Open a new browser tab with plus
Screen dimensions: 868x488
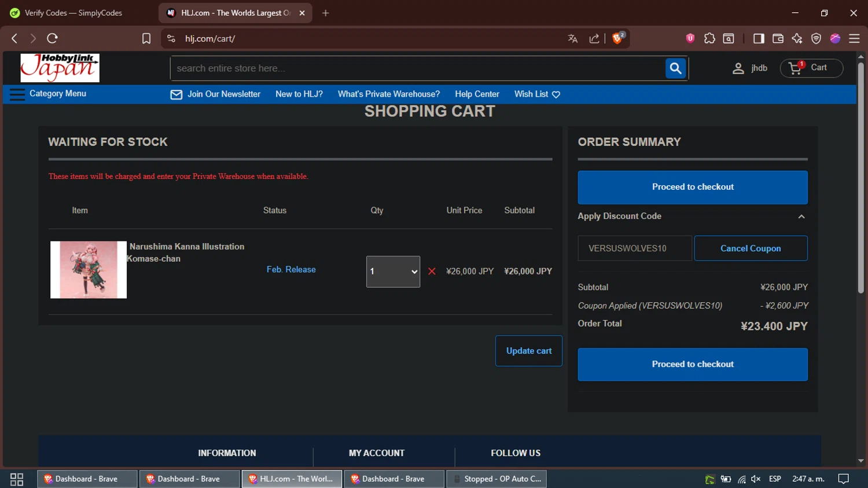point(326,13)
